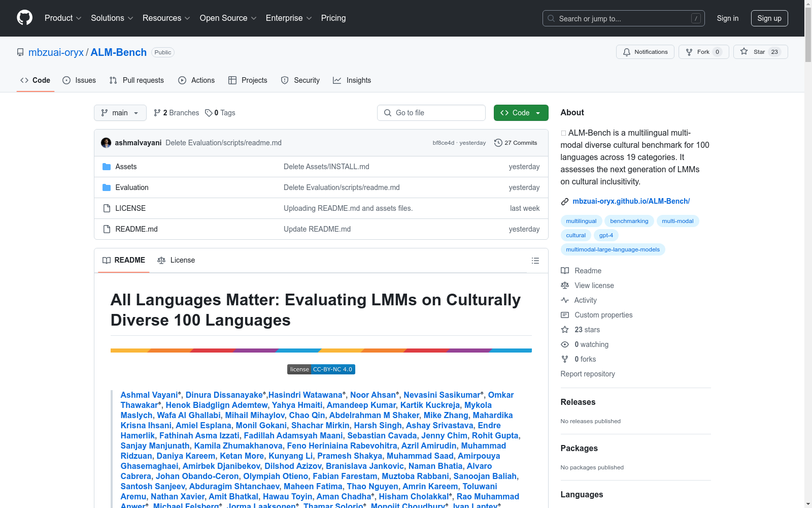Open the main branch selector dropdown
Viewport: 812px width, 508px height.
tap(120, 113)
